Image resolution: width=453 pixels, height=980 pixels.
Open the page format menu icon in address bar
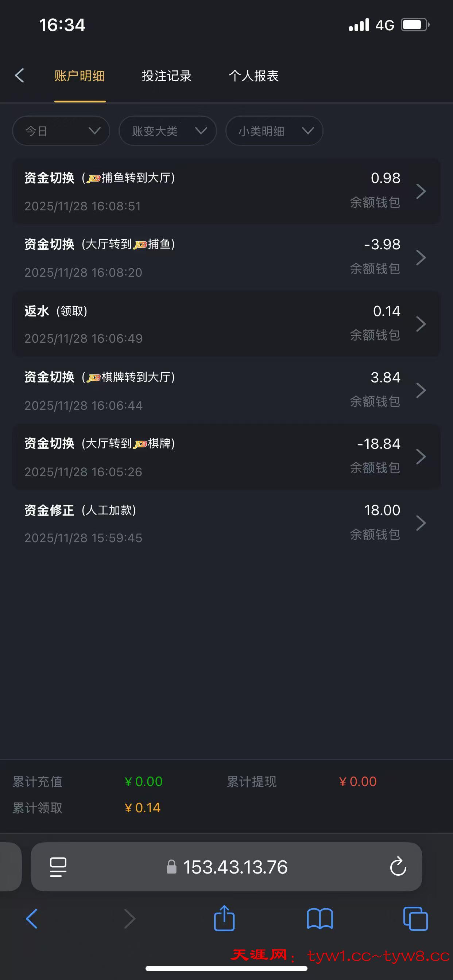58,867
